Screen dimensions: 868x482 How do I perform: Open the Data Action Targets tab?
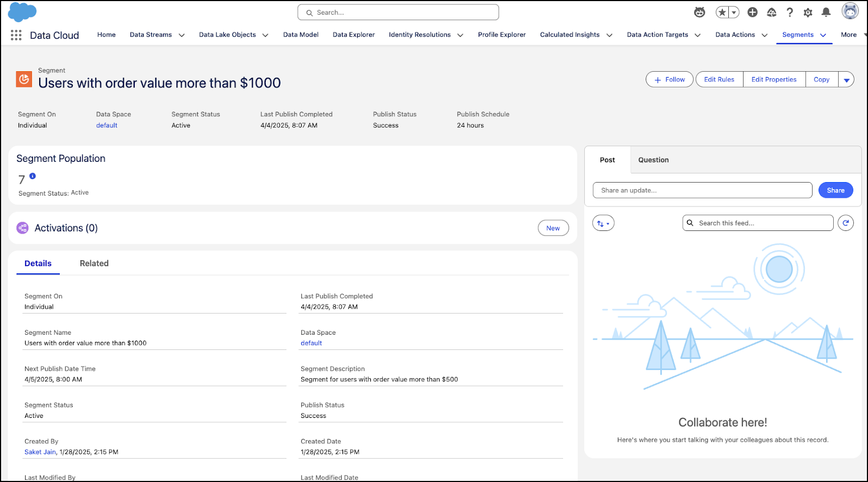coord(657,35)
